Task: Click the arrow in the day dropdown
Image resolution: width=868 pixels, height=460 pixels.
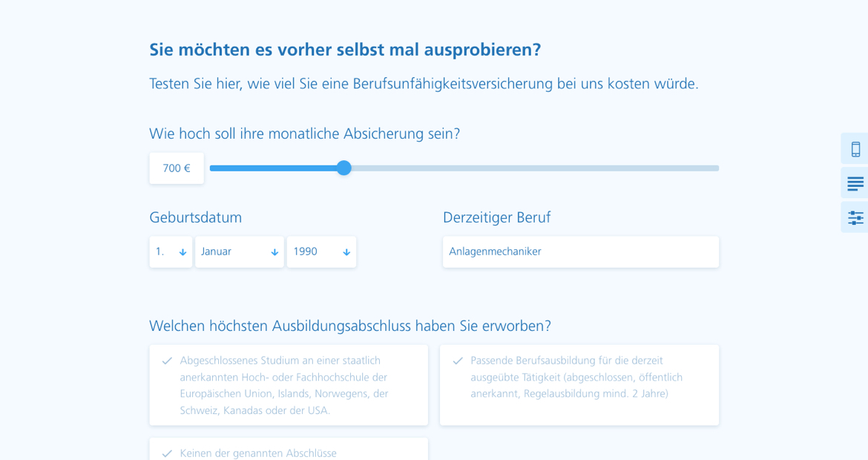Action: click(183, 252)
